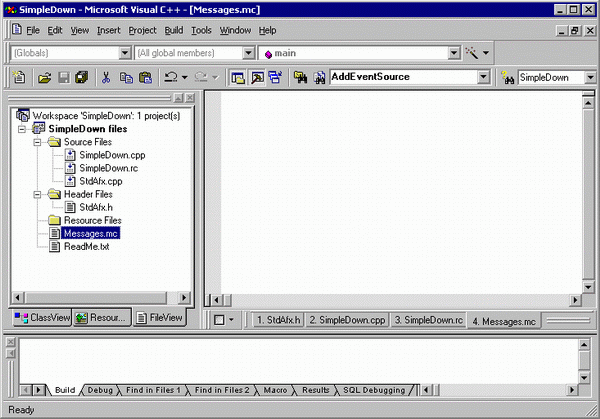Open the Redo history dropdown arrow
The height and width of the screenshot is (419, 600).
pyautogui.click(x=215, y=78)
